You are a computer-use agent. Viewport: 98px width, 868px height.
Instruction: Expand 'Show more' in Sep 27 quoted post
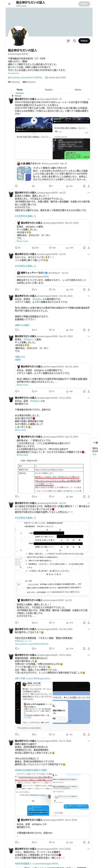22,455
